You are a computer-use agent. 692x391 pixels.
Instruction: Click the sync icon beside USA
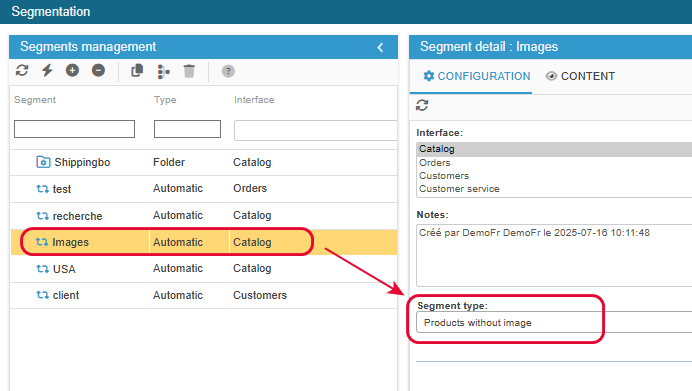coord(42,269)
